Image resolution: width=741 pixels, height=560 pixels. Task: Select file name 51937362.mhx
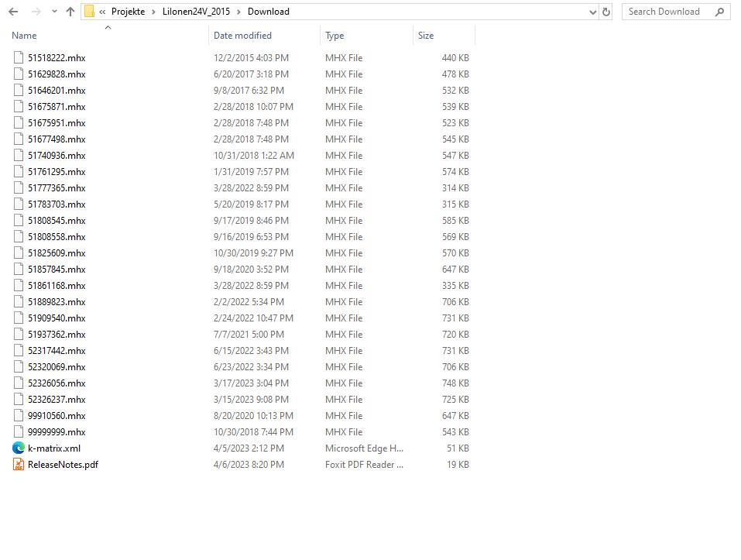point(57,334)
